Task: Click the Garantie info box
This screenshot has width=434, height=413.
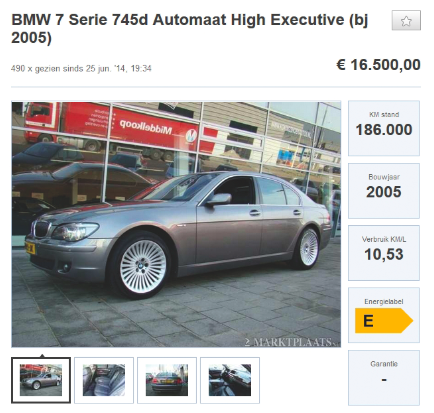Action: (384, 378)
